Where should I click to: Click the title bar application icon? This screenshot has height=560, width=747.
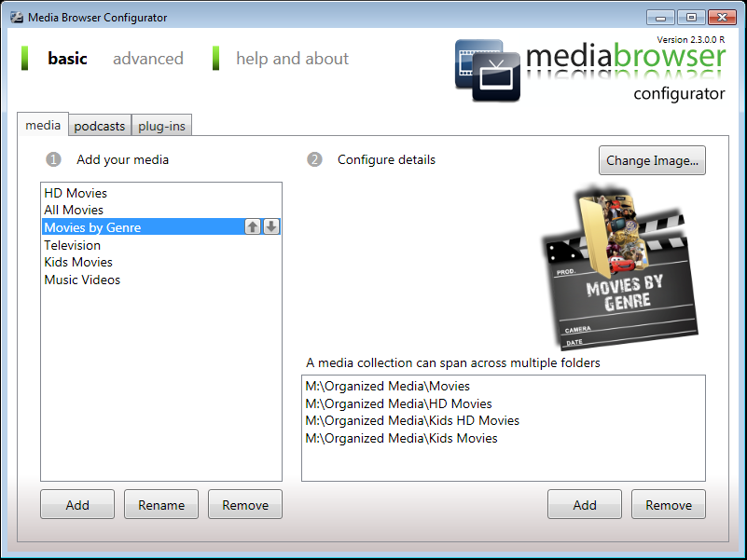tap(16, 17)
